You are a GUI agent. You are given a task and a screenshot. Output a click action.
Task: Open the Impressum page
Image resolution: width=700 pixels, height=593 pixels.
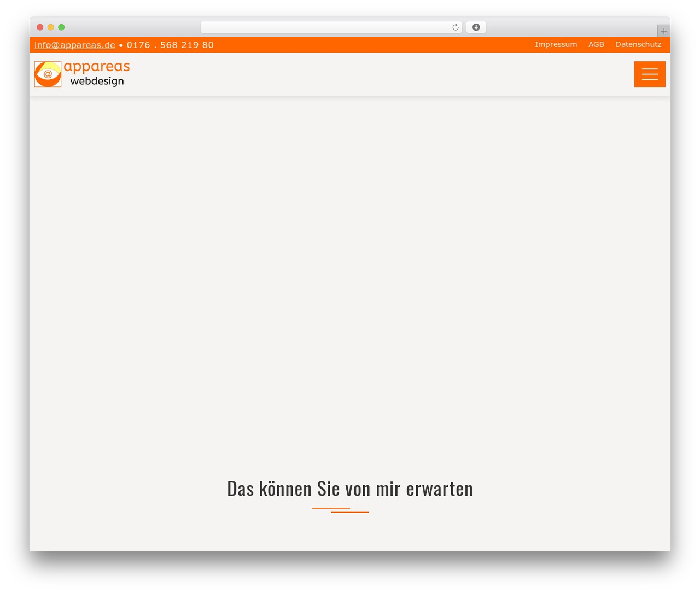(556, 44)
